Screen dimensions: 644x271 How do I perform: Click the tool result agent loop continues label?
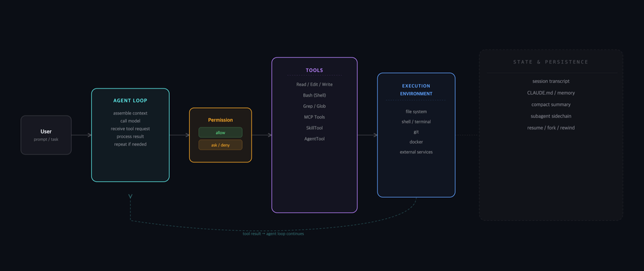(273, 234)
